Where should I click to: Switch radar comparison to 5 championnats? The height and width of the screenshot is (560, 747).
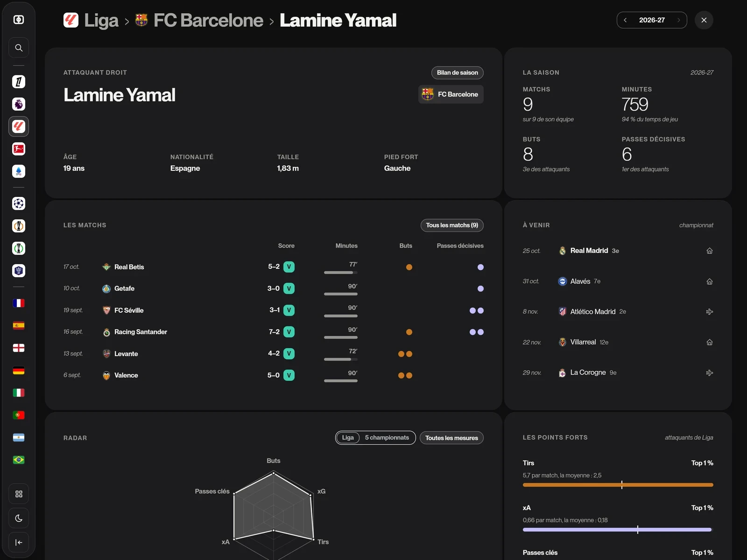click(x=387, y=438)
